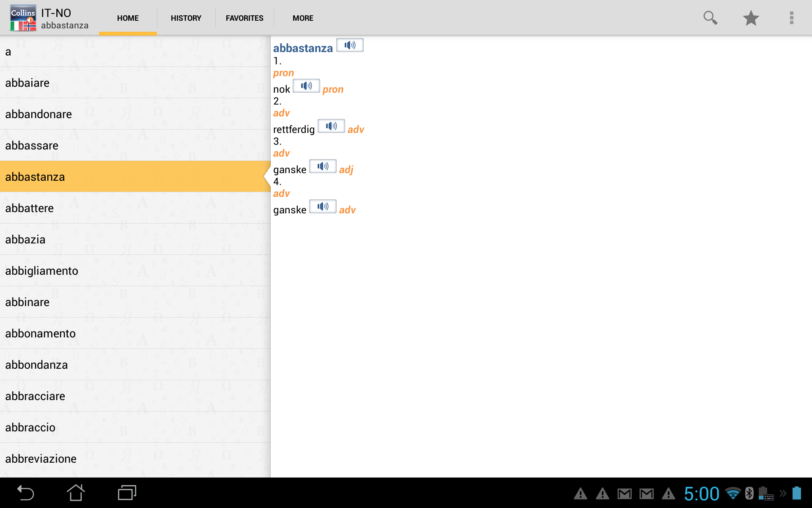Tap the favorites star icon
Image resolution: width=812 pixels, height=508 pixels.
751,18
